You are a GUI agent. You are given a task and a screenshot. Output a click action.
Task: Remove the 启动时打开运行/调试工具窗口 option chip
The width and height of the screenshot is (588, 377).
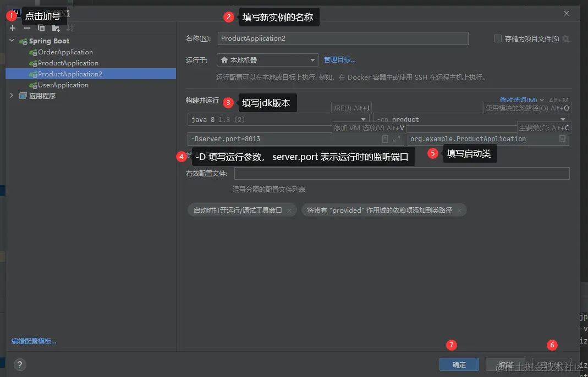click(x=289, y=210)
